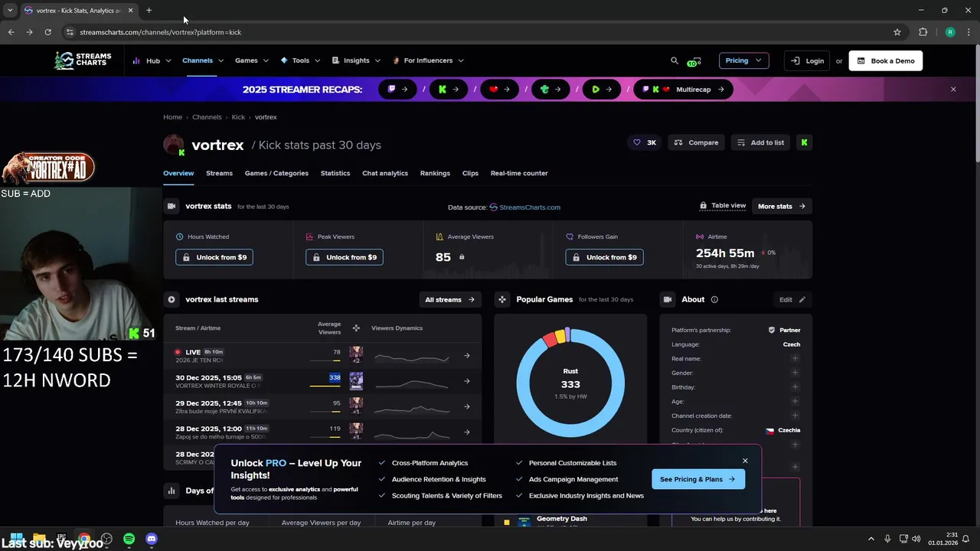This screenshot has height=551, width=980.
Task: Switch to the Statistics tab
Action: 335,173
